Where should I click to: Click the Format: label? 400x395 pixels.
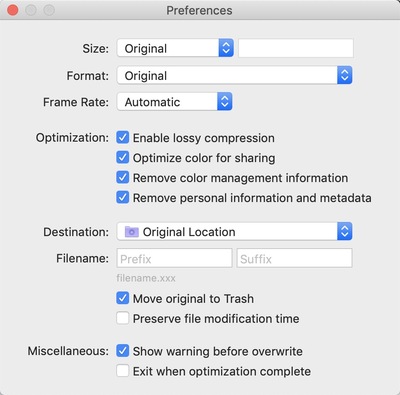[88, 76]
